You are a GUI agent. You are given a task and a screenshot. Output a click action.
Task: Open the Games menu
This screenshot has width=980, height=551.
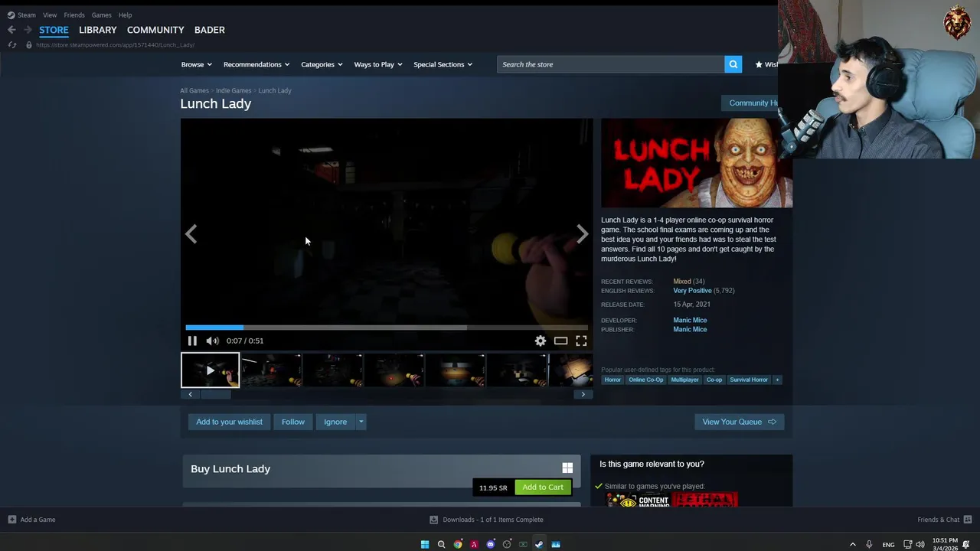[101, 15]
